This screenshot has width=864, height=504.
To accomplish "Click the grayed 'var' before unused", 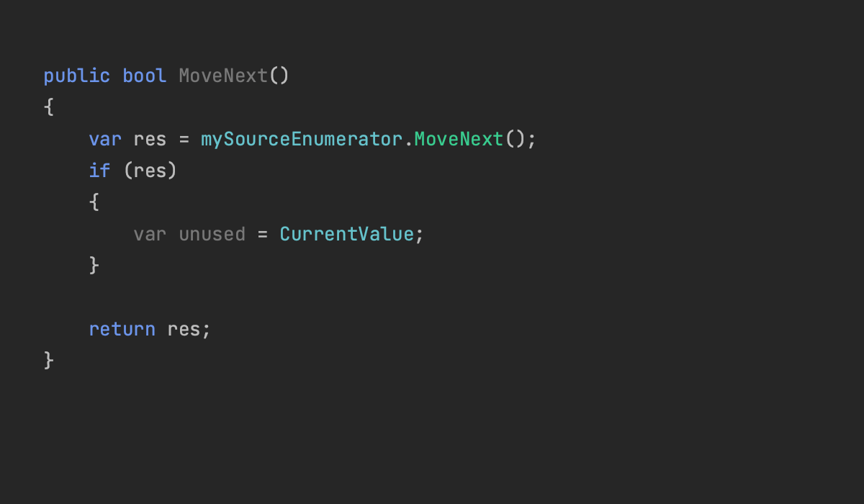I will point(150,234).
